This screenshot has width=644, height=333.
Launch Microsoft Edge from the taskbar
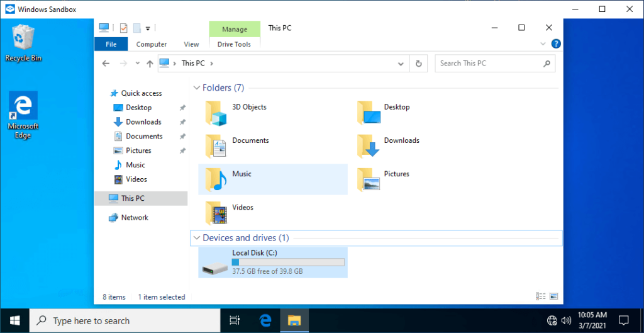click(265, 320)
